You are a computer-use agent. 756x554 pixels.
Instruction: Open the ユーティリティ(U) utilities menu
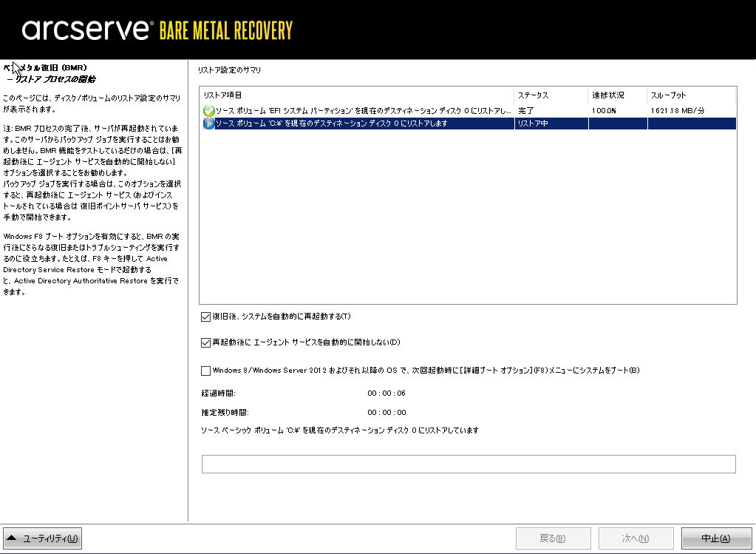coord(42,538)
